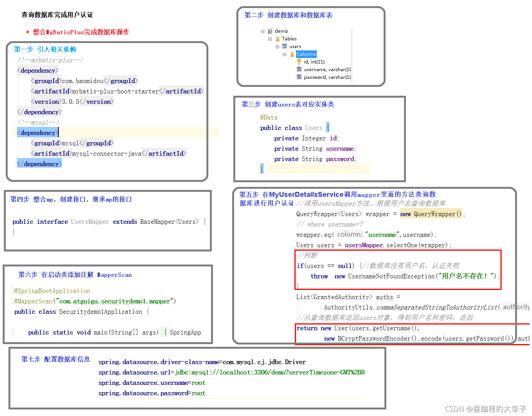Viewport: 532px width, 416px height.
Task: Click the column icon beside username, varchar
Action: click(299, 70)
